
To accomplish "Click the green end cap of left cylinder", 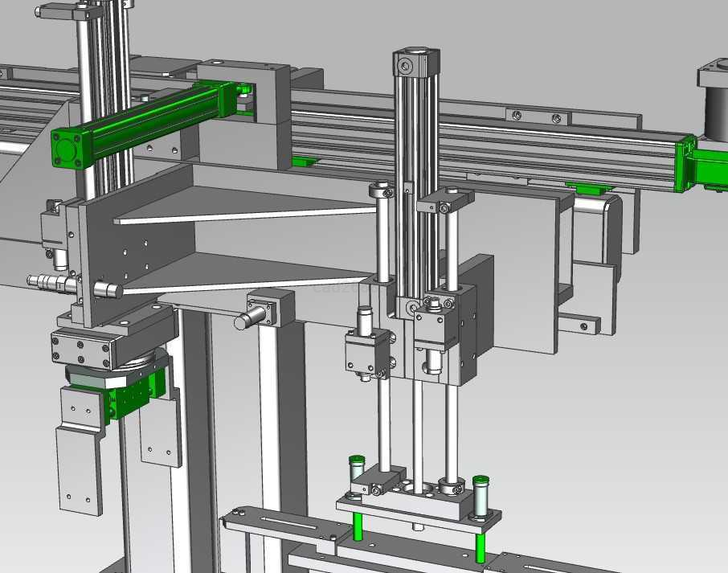I will [69, 149].
